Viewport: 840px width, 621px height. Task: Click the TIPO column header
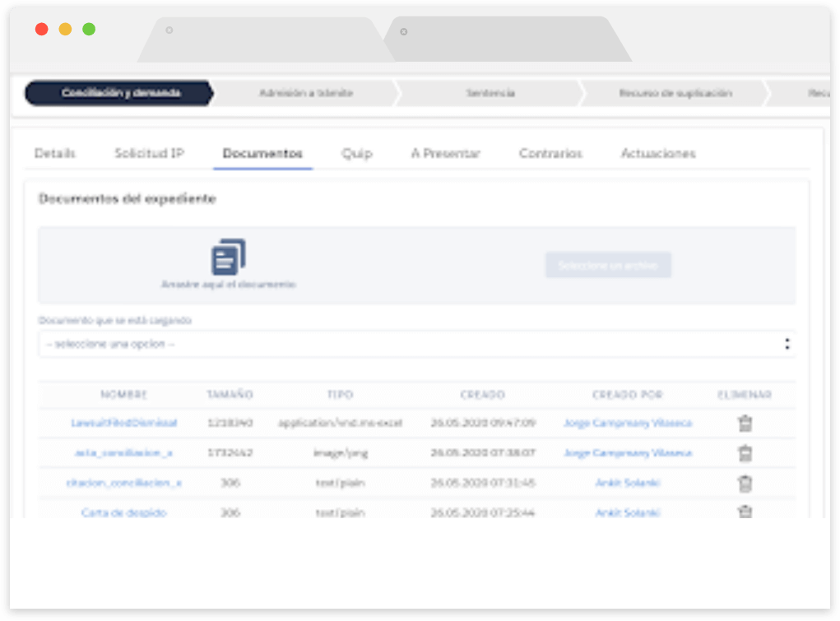340,394
